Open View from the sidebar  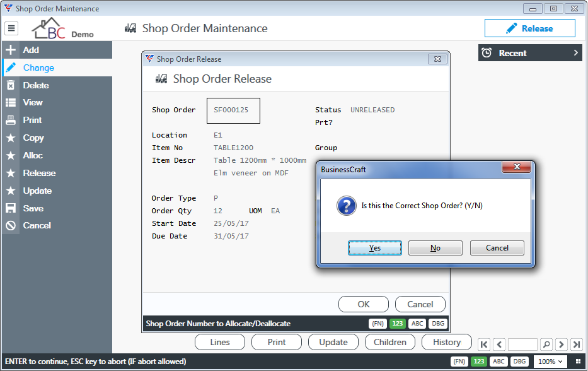(57, 102)
